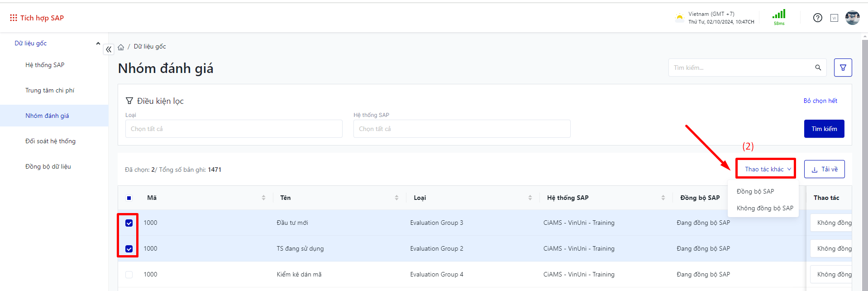Toggle the filter funnel button

coord(843,68)
